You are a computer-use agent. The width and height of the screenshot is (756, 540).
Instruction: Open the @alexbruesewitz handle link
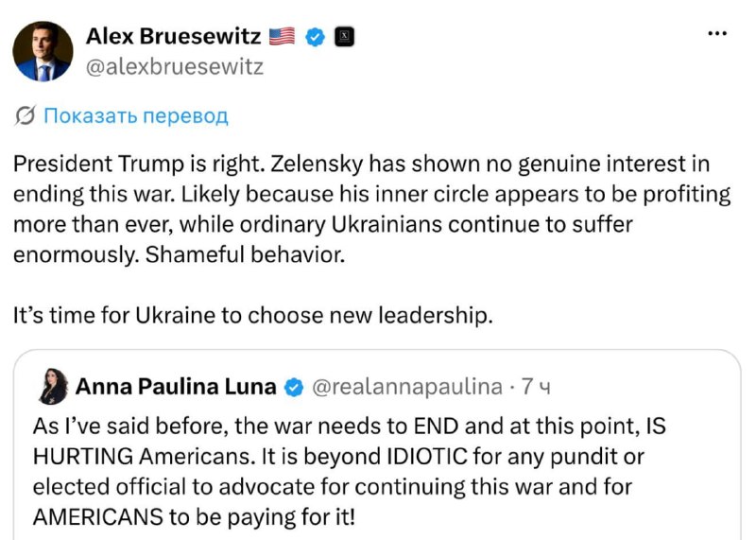175,67
